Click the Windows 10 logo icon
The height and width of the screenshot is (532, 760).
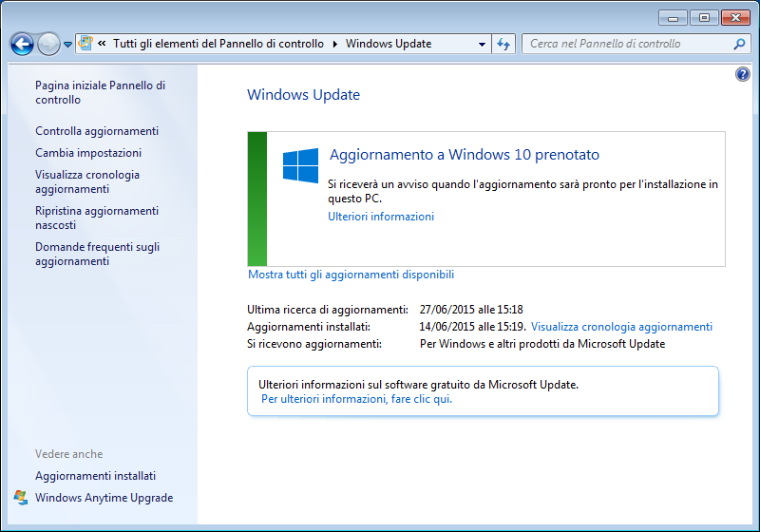(300, 165)
